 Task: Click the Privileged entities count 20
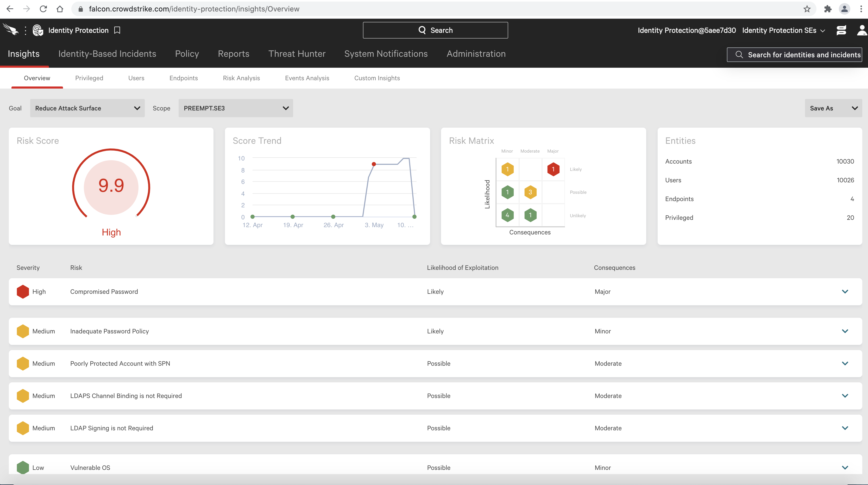(850, 218)
